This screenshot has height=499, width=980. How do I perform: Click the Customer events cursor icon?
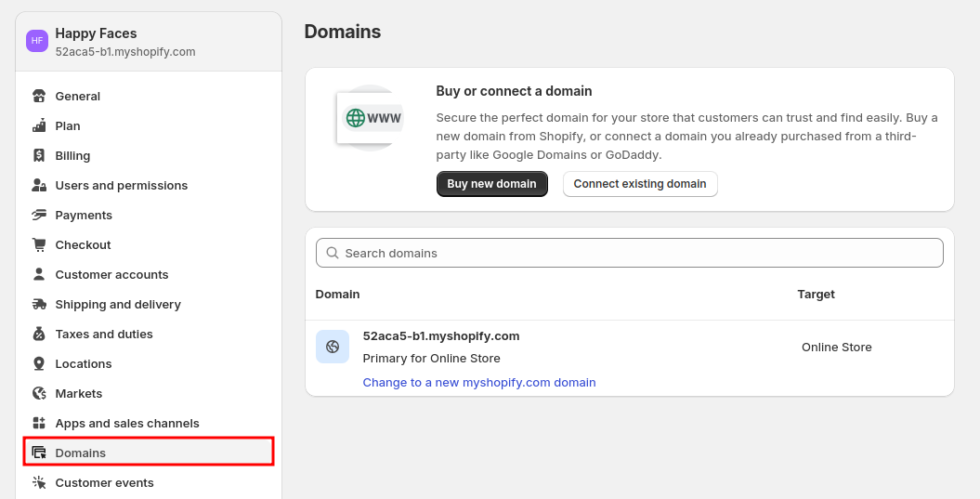coord(39,483)
